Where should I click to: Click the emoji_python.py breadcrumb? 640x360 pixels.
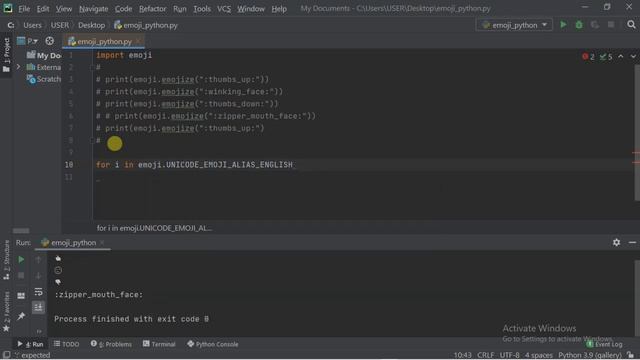point(146,25)
